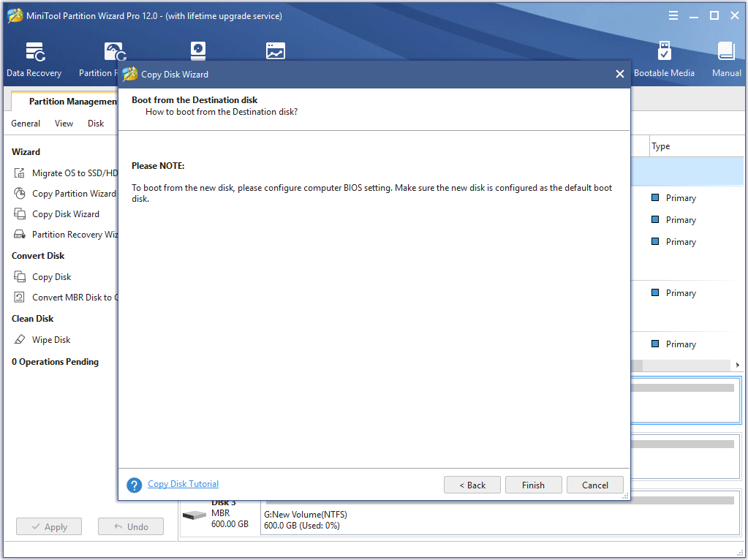This screenshot has height=560, width=748.
Task: Click the Convert MBR Disk icon
Action: [20, 297]
